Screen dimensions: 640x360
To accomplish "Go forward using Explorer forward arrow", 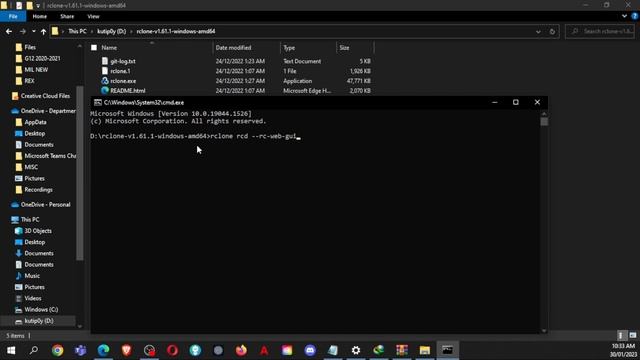I will 22,31.
